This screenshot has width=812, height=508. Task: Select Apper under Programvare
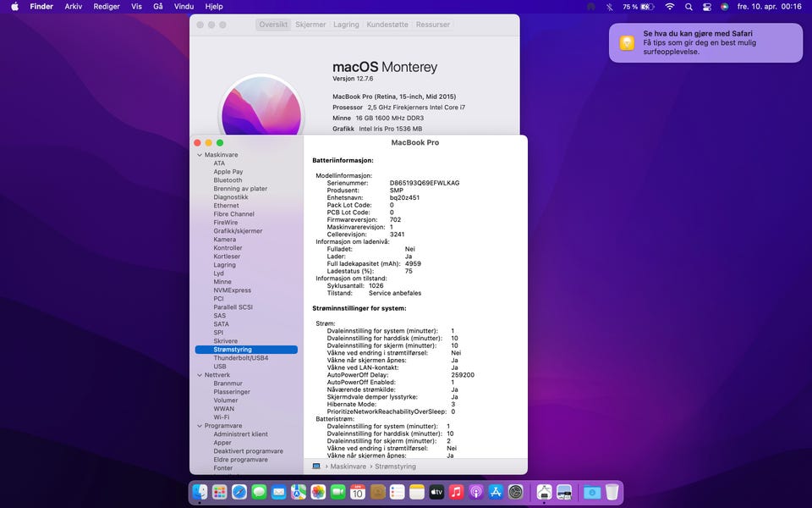click(222, 443)
